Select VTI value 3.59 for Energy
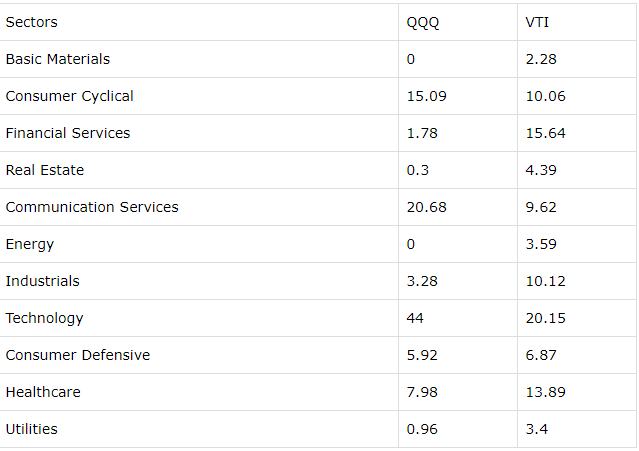Screen dimensions: 639x451 541,244
